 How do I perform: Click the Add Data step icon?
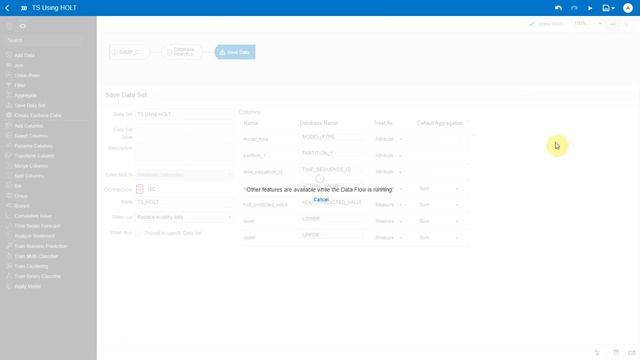coord(9,55)
